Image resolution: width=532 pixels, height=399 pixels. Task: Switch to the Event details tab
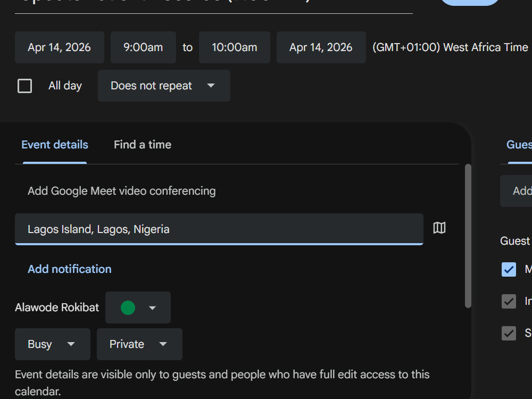(55, 145)
